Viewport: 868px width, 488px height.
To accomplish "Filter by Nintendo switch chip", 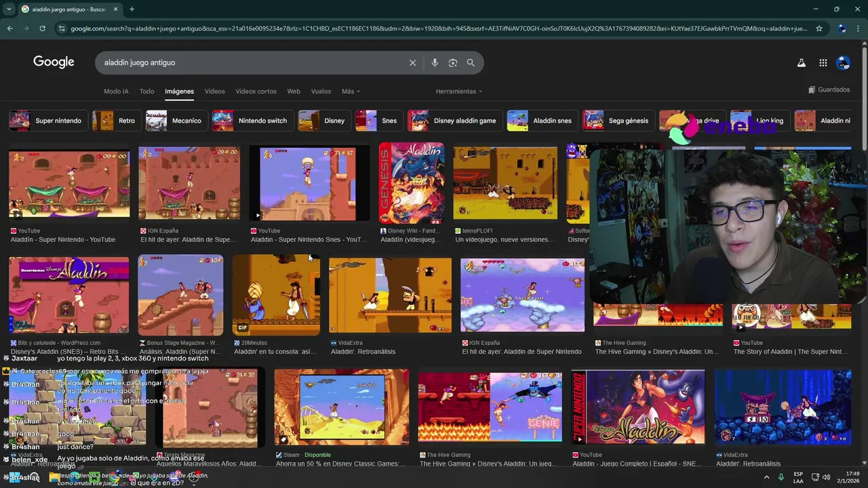I will [252, 121].
